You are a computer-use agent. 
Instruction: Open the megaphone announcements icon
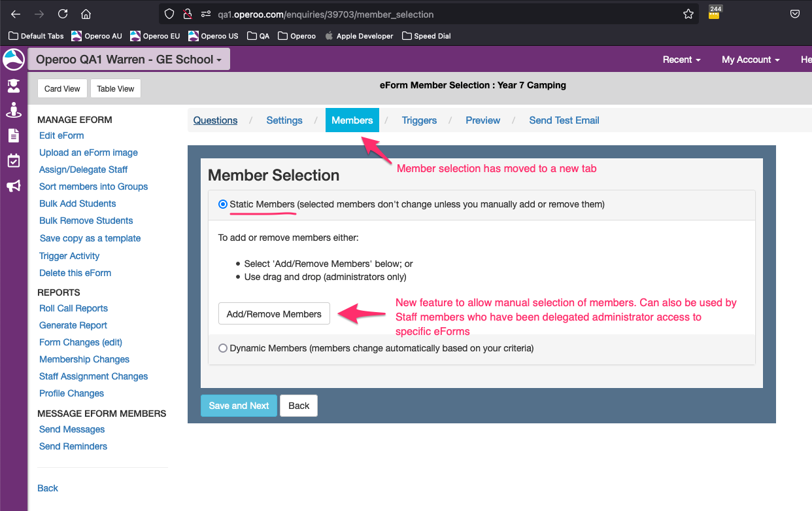13,186
